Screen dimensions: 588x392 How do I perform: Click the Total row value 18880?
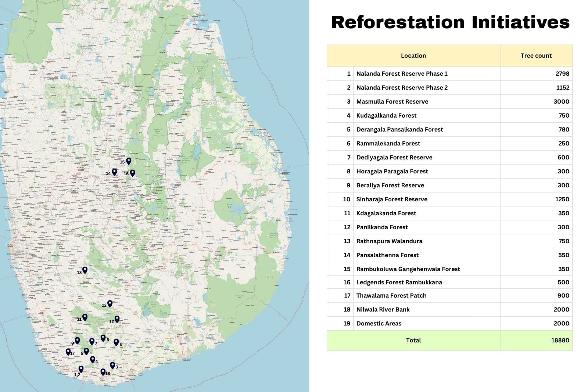pyautogui.click(x=560, y=341)
